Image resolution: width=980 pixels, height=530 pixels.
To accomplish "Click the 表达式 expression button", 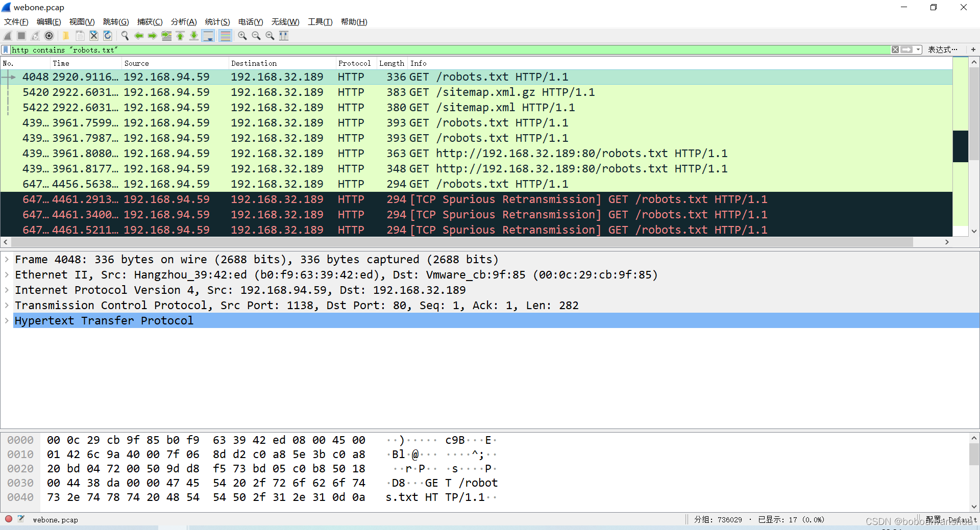I will (x=942, y=49).
